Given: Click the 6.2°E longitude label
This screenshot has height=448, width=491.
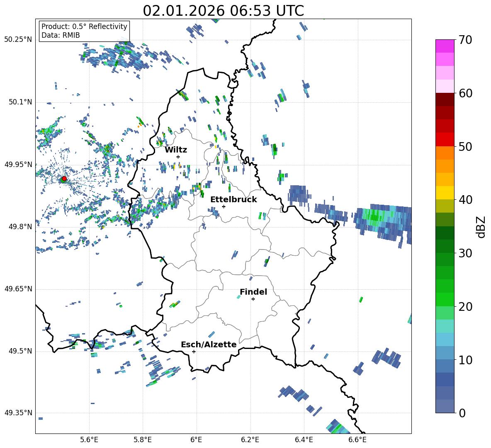Looking at the screenshot, I should [x=250, y=440].
